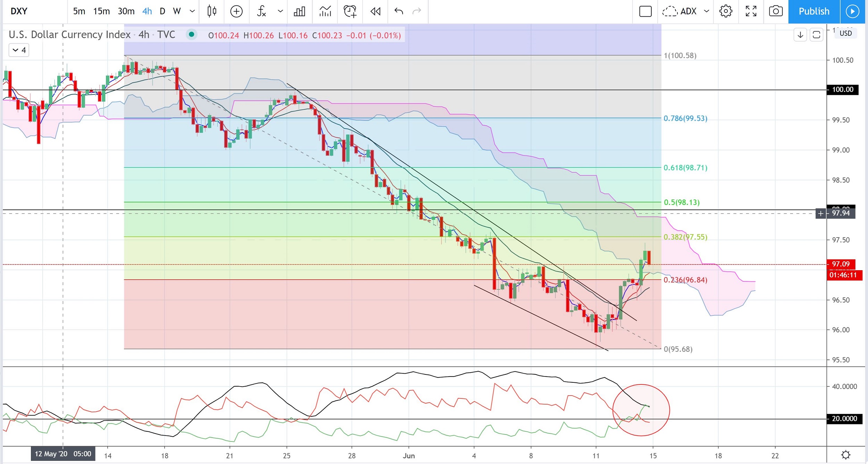Click the 15 date marker on time axis
Viewport: 868px width, 464px height.
click(x=653, y=456)
